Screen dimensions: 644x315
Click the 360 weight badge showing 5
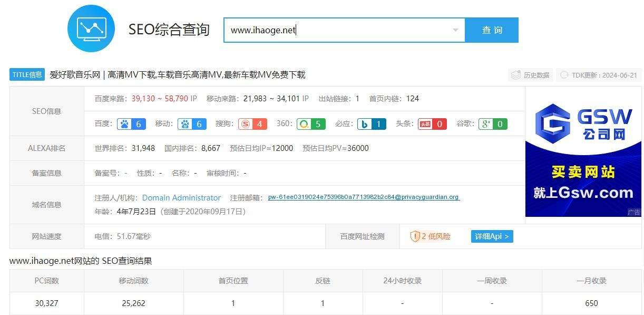[x=310, y=124]
